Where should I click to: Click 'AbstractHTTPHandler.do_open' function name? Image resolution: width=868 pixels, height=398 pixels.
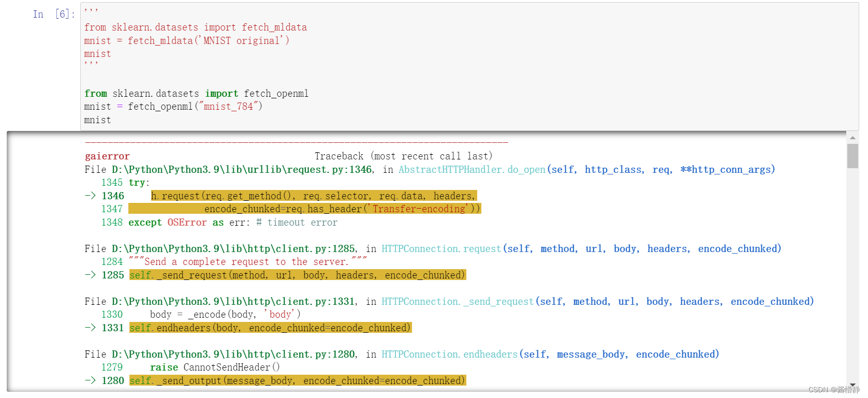pyautogui.click(x=472, y=170)
